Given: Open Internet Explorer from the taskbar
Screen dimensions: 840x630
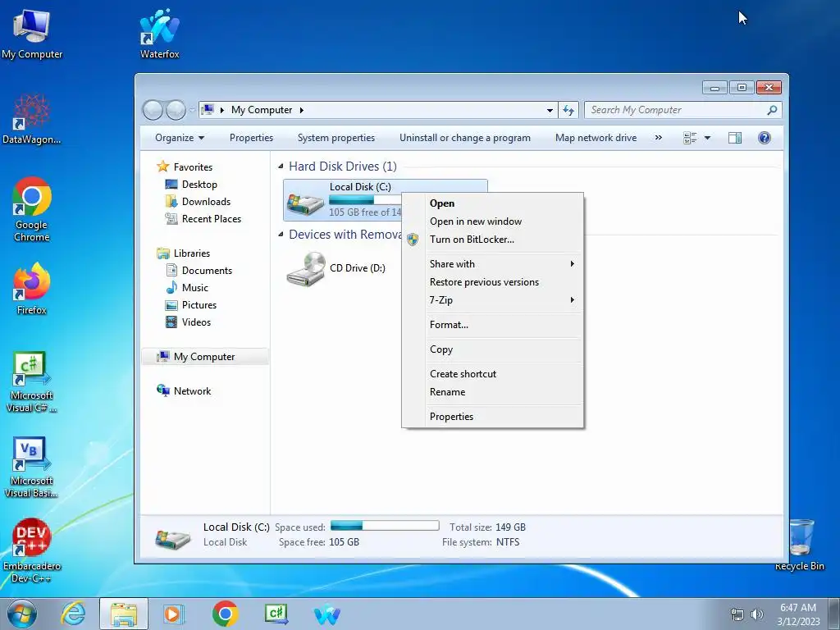Looking at the screenshot, I should click(73, 614).
